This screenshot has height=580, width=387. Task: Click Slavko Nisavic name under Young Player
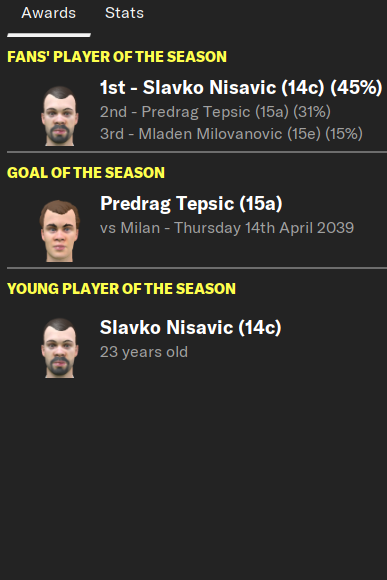click(191, 328)
